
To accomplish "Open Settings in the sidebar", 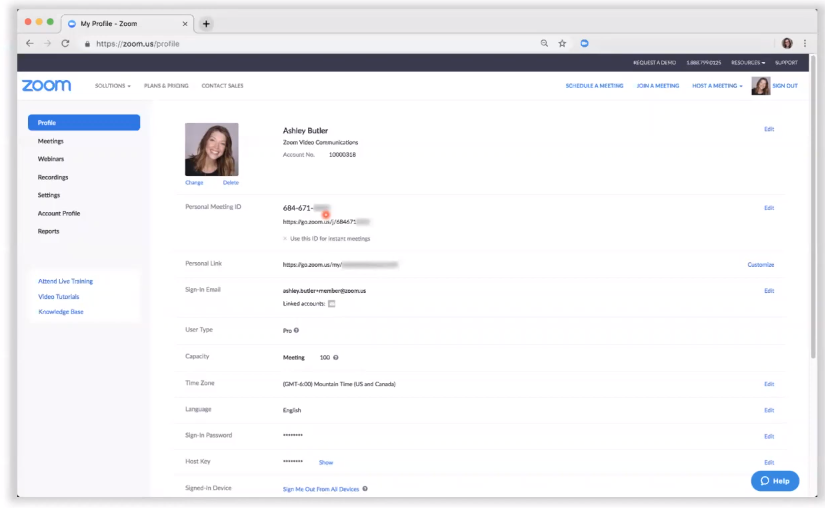I will [x=49, y=195].
